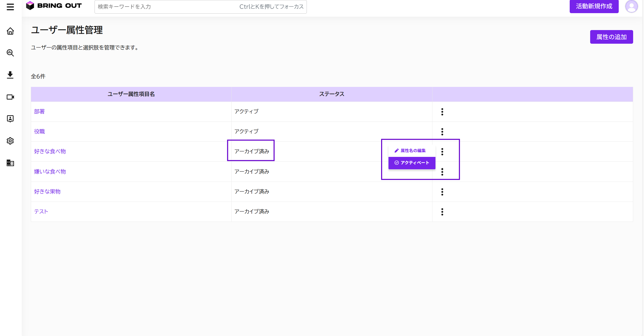Open kebab menu for 部署 row
The width and height of the screenshot is (644, 336).
(x=442, y=112)
